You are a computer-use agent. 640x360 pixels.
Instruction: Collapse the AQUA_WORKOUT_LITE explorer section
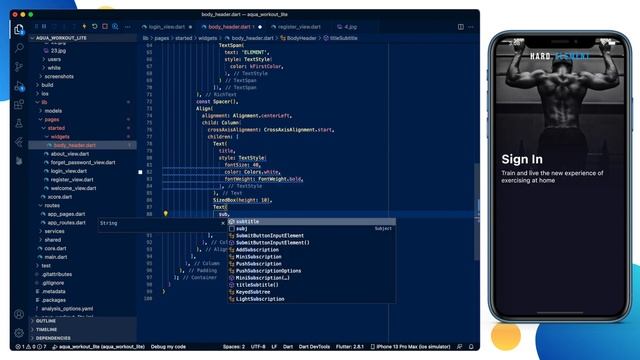[x=61, y=38]
